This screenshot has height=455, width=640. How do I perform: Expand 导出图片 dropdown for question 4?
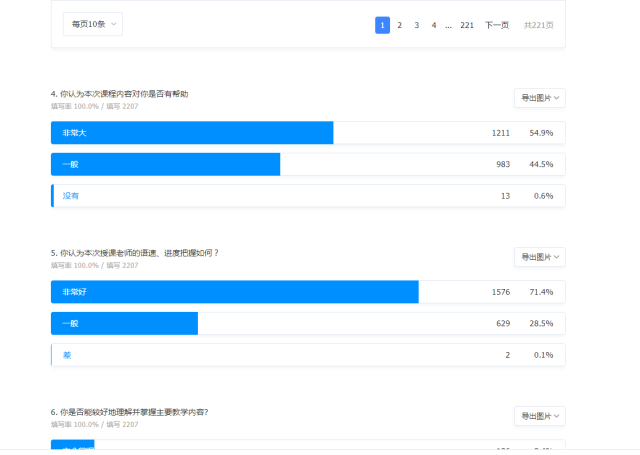(x=539, y=98)
